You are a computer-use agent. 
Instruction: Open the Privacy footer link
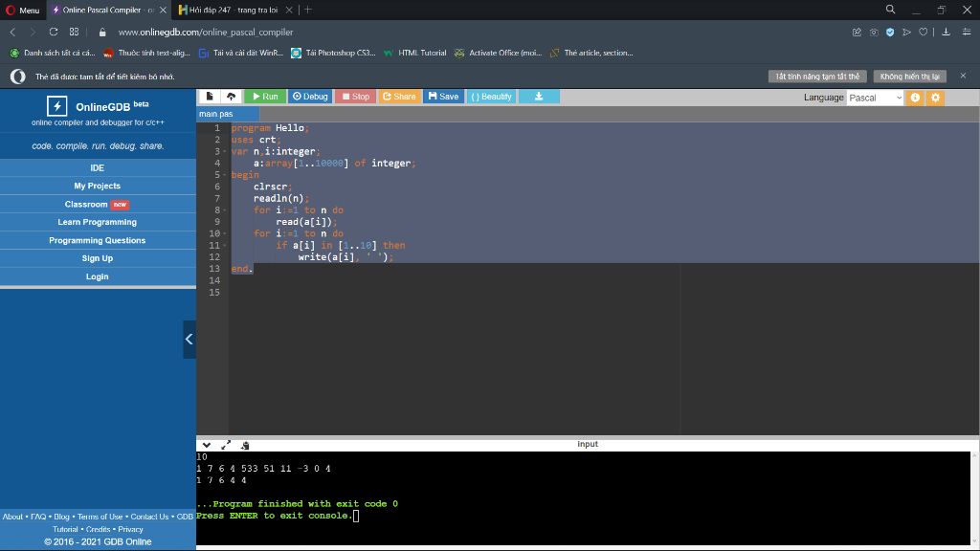tap(130, 529)
